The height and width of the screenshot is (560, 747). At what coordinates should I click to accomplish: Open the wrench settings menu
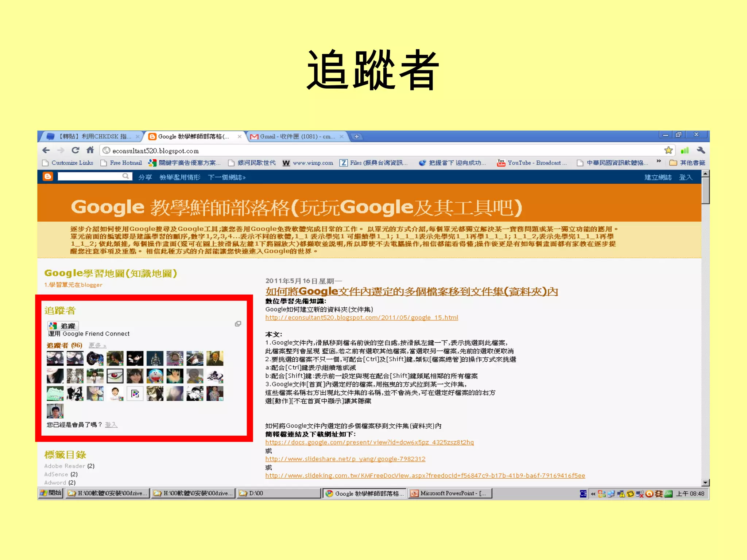coord(701,150)
